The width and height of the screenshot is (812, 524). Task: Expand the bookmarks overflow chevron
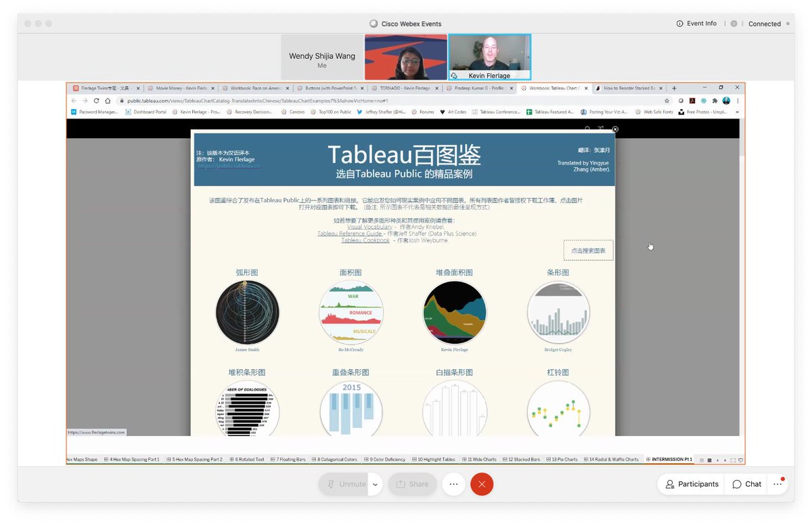737,112
